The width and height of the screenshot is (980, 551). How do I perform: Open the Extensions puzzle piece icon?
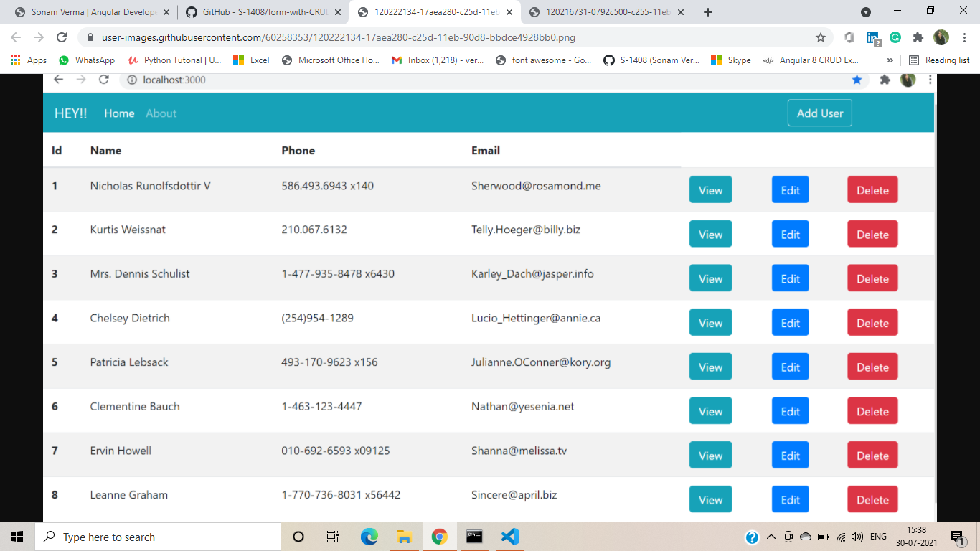[x=918, y=37]
